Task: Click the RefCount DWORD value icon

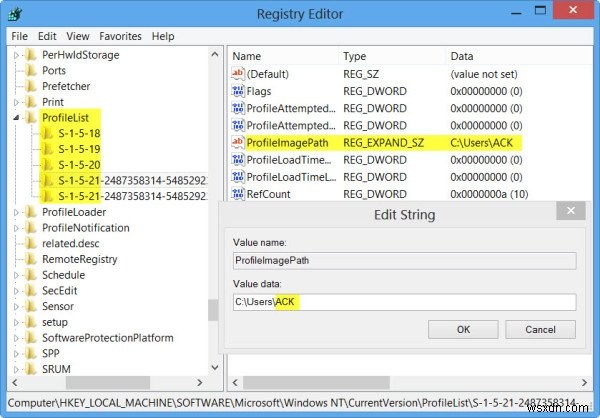Action: 238,194
